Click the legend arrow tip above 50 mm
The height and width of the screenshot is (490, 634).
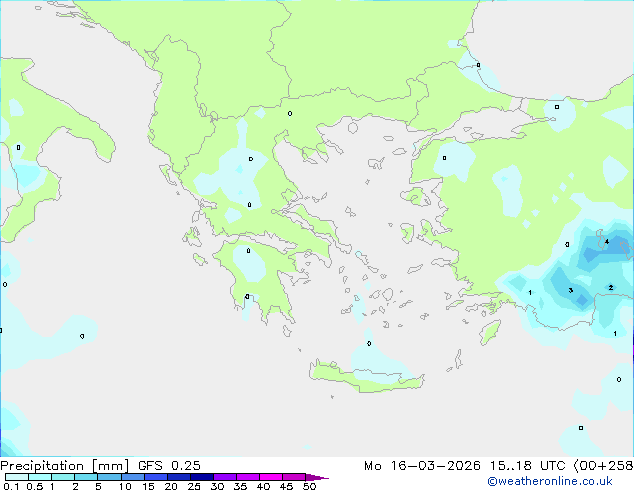[317, 477]
